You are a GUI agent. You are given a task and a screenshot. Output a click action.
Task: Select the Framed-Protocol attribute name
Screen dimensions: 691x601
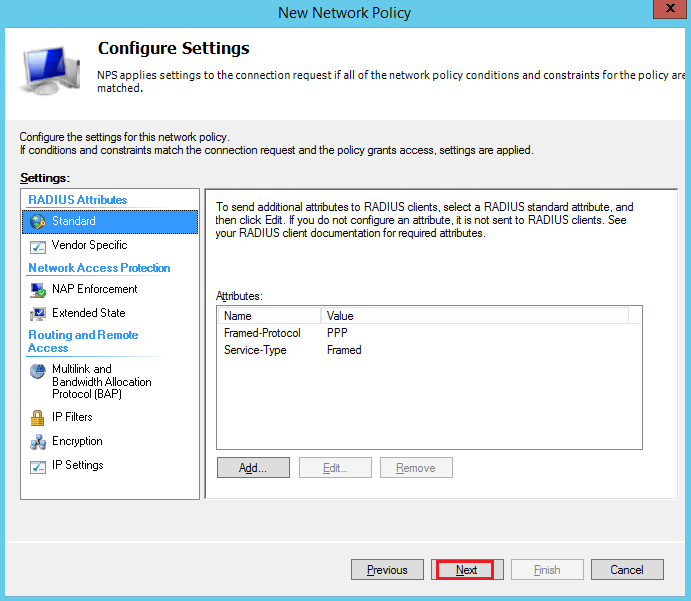[262, 333]
